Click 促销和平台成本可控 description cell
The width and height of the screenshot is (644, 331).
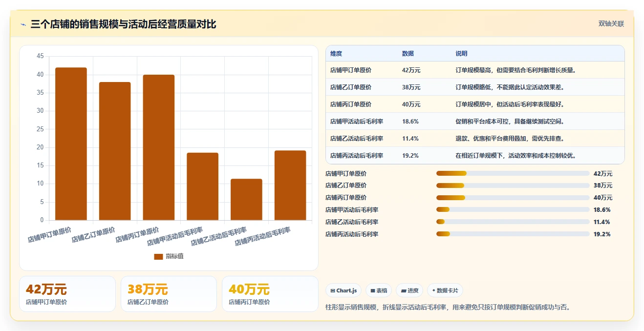(510, 122)
